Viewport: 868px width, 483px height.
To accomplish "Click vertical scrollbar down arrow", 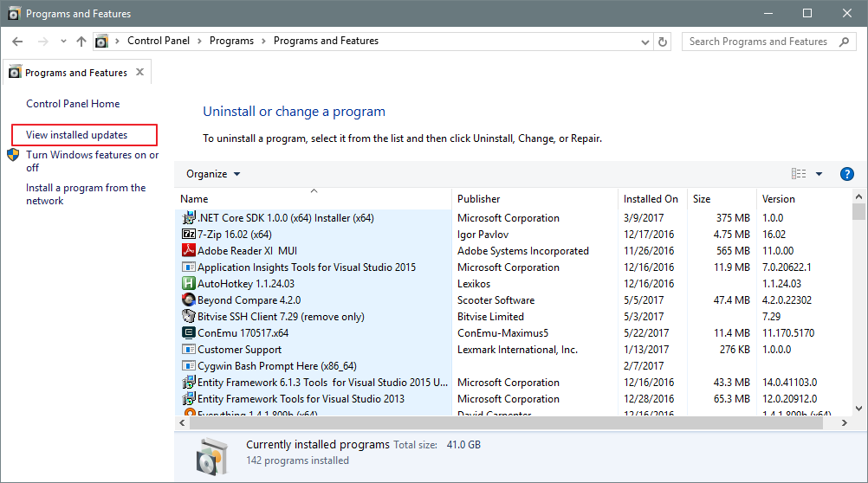I will (x=859, y=409).
